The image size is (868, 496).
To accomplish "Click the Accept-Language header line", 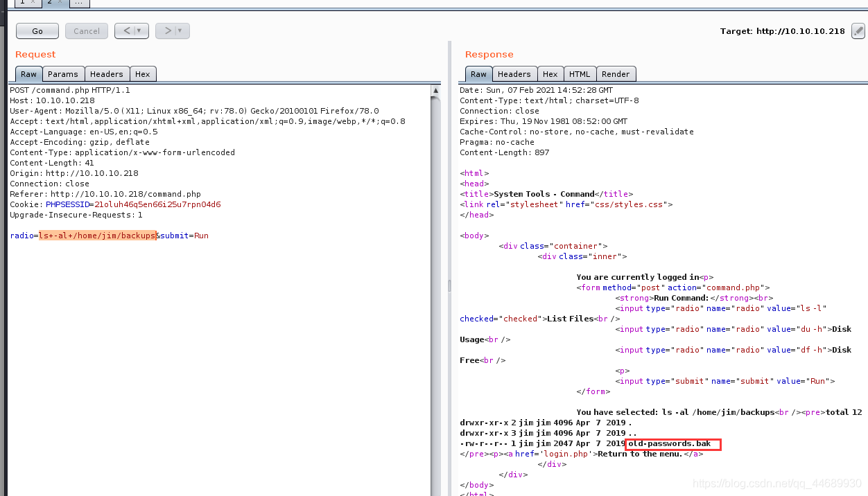I will coord(84,132).
